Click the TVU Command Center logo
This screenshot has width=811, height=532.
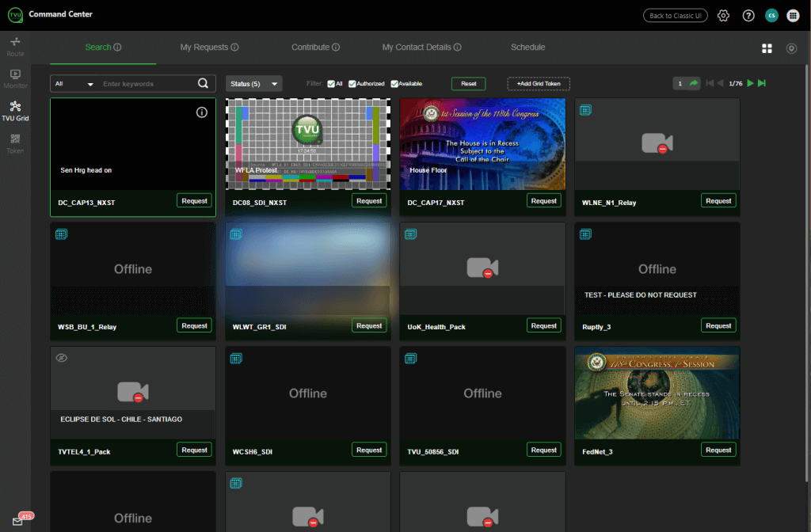[16, 14]
